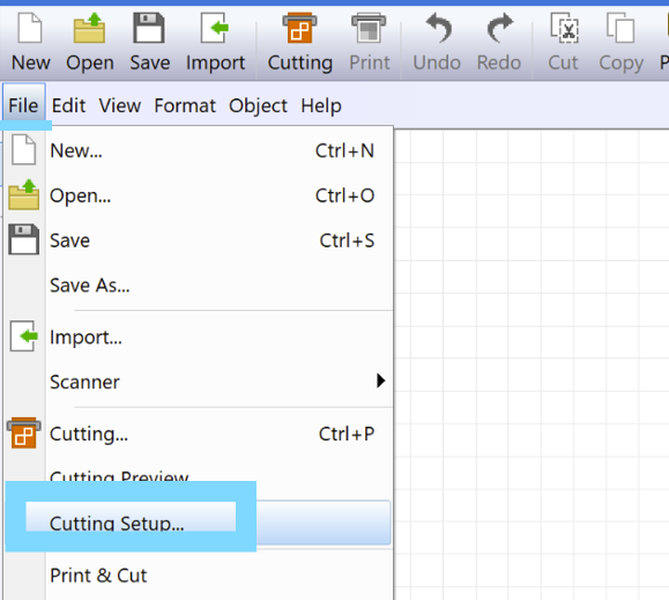Viewport: 669px width, 600px height.
Task: Select Cutting Preview menu entry
Action: point(119,475)
